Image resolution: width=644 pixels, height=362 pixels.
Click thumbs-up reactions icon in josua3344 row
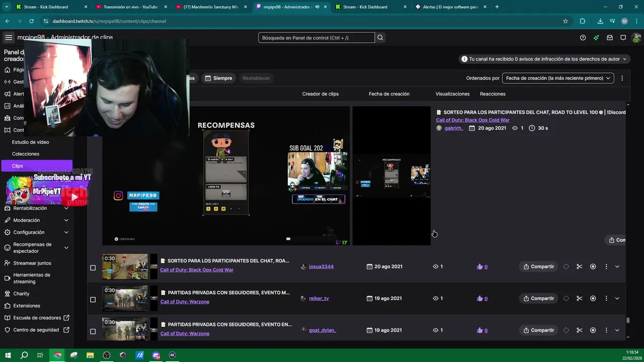[479, 266]
